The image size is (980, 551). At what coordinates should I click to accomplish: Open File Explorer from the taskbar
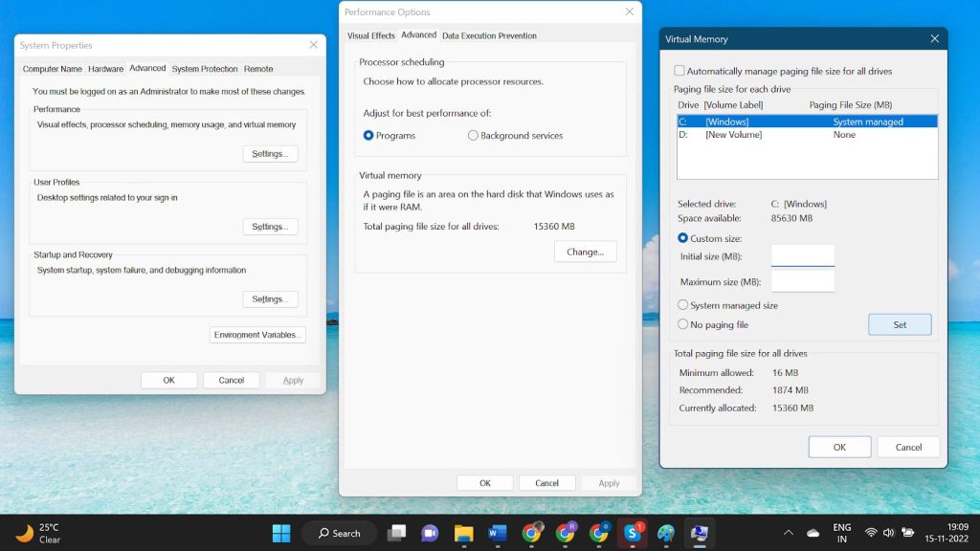click(x=463, y=533)
